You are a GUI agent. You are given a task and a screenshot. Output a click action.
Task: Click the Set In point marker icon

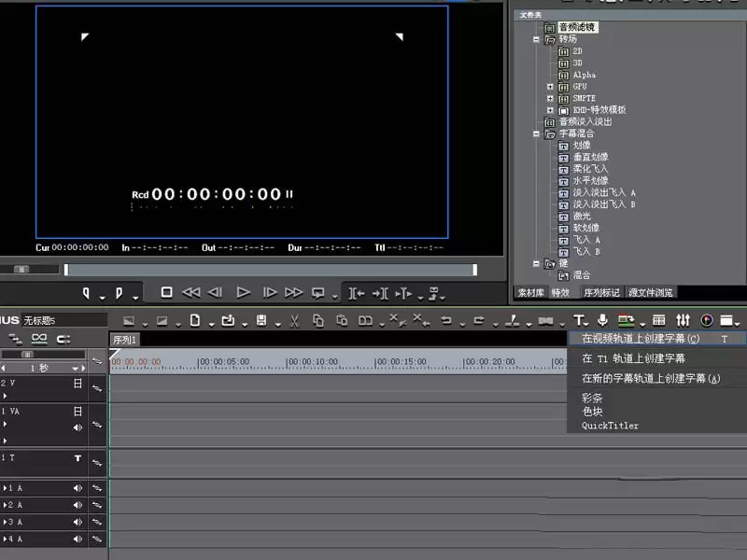point(86,293)
